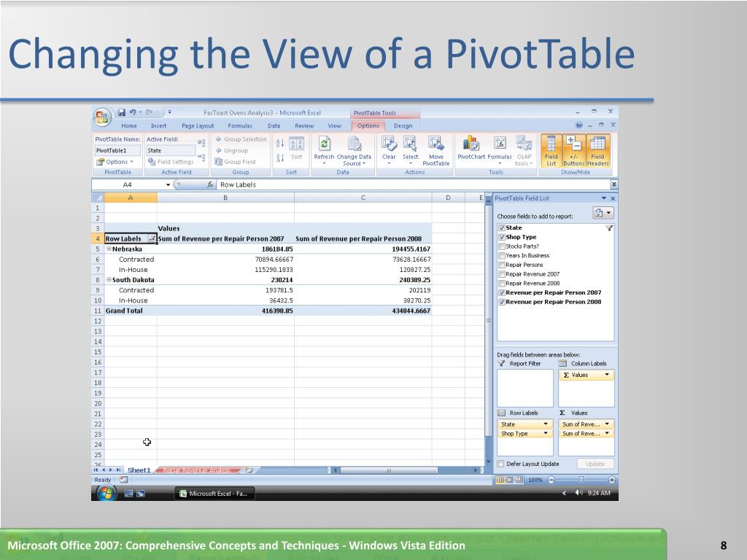Collapse the Nebraska group

click(109, 249)
